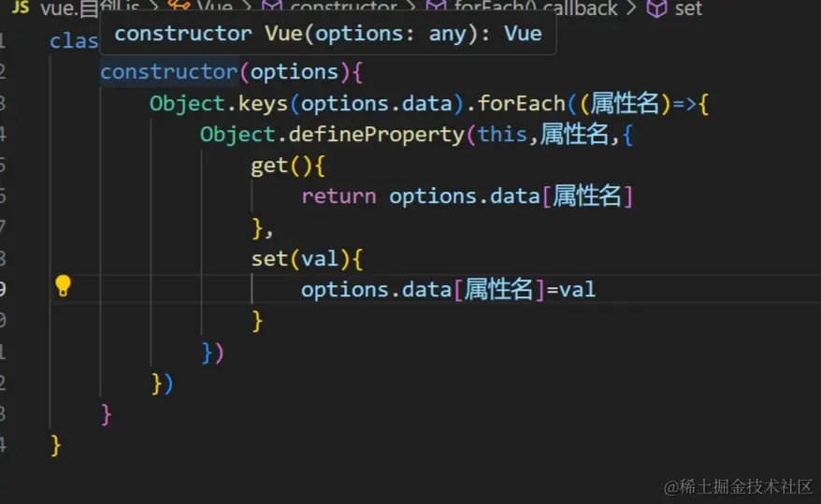Click the hover tooltip 'constructor Vue(options: any): Vue'
The image size is (821, 504).
coord(328,34)
